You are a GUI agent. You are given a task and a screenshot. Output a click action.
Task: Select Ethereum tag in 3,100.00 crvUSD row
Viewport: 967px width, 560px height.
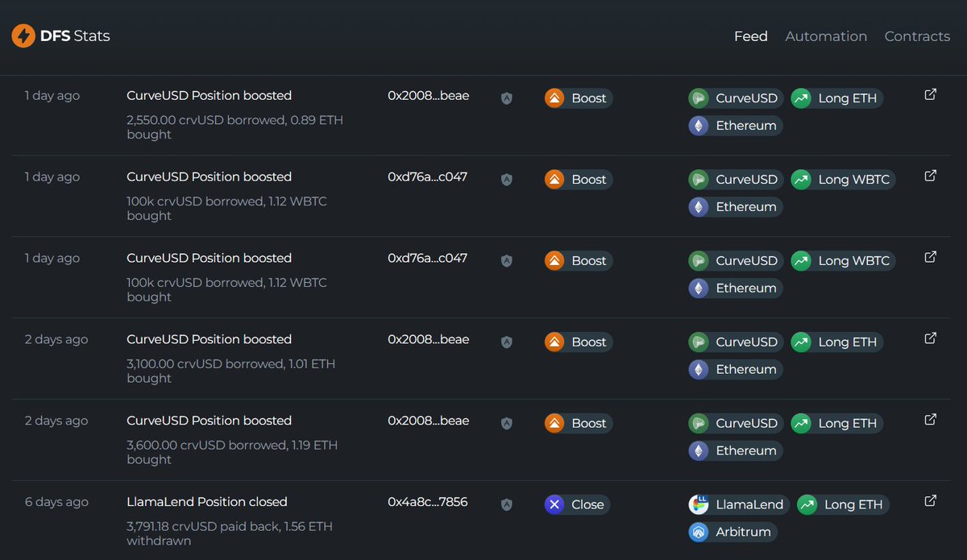735,369
